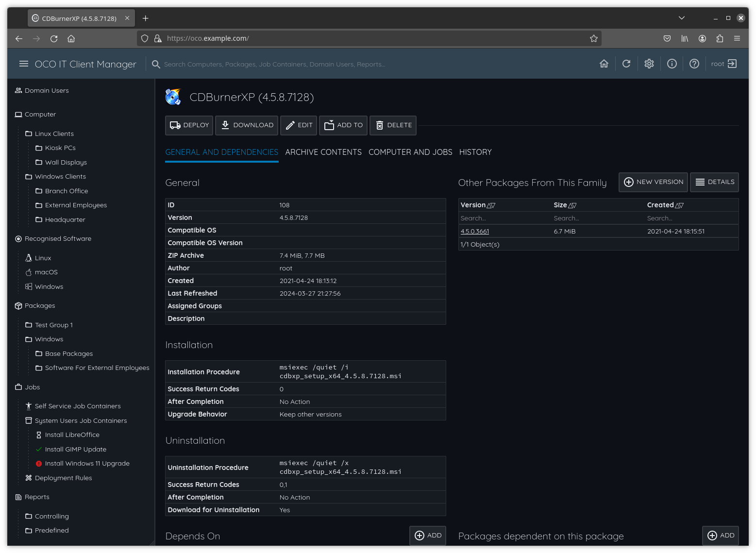Switch to Computer and Jobs tab
The height and width of the screenshot is (553, 756).
coord(410,152)
